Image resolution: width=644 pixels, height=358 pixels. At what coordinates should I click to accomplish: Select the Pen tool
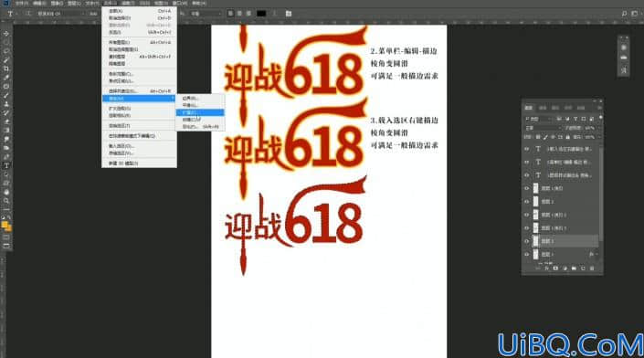[x=6, y=157]
